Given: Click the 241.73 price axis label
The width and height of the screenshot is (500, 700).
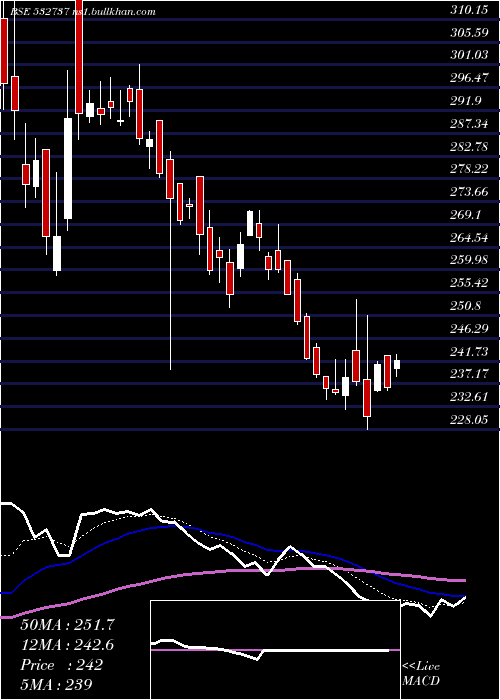Looking at the screenshot, I should coord(469,352).
